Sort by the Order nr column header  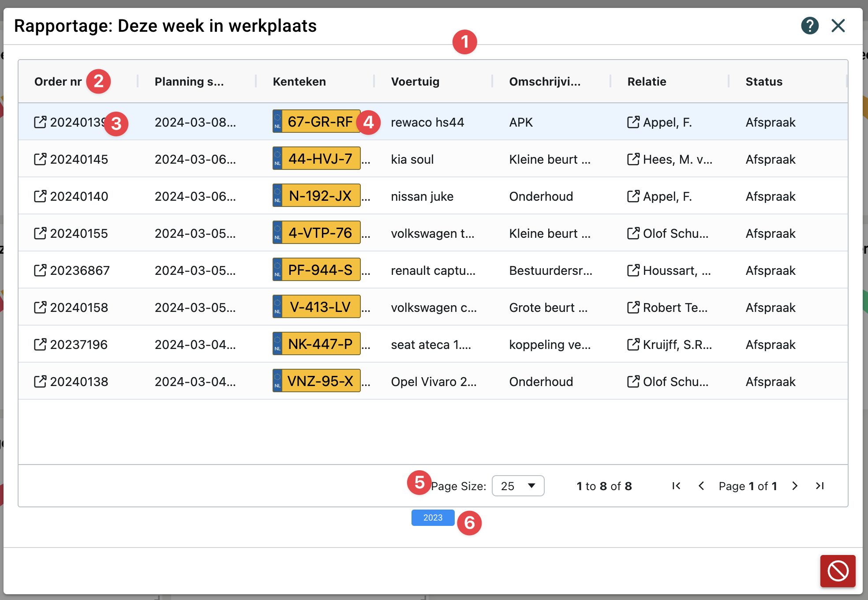tap(58, 82)
